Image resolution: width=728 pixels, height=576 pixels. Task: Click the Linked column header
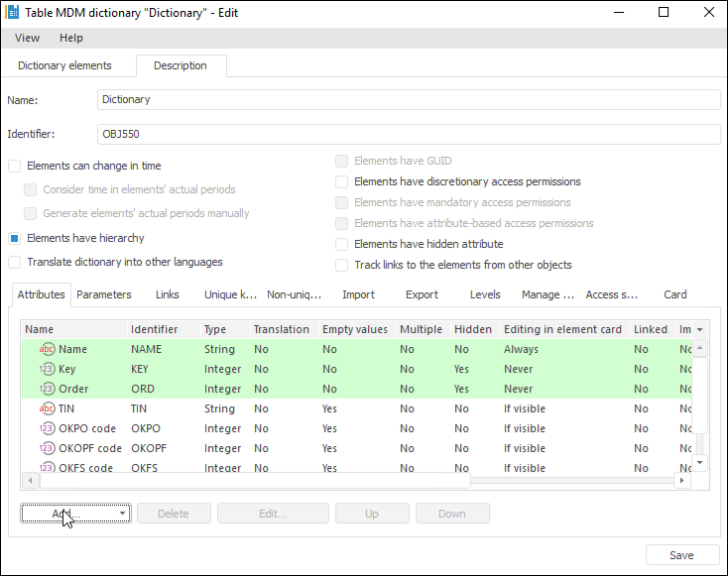click(654, 329)
